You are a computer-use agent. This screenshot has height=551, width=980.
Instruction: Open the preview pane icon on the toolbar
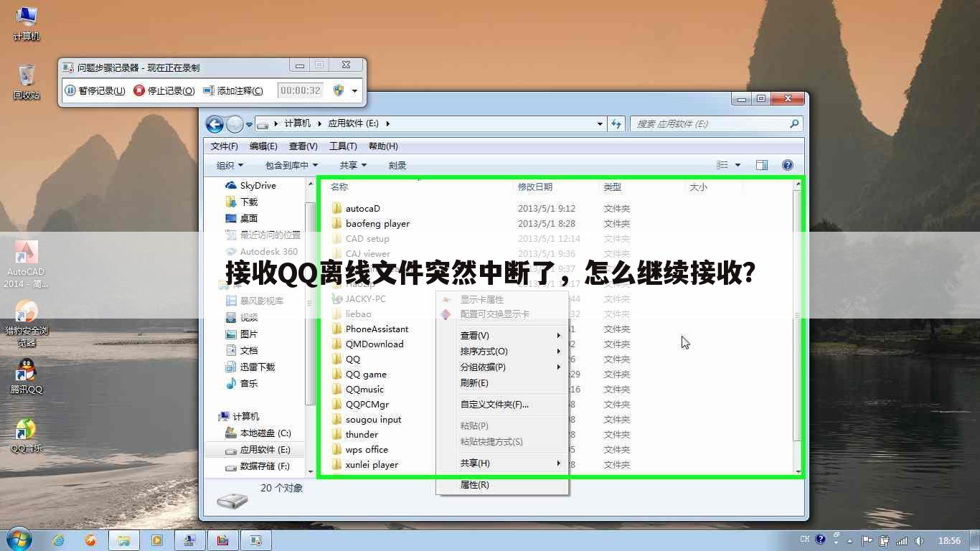click(762, 164)
